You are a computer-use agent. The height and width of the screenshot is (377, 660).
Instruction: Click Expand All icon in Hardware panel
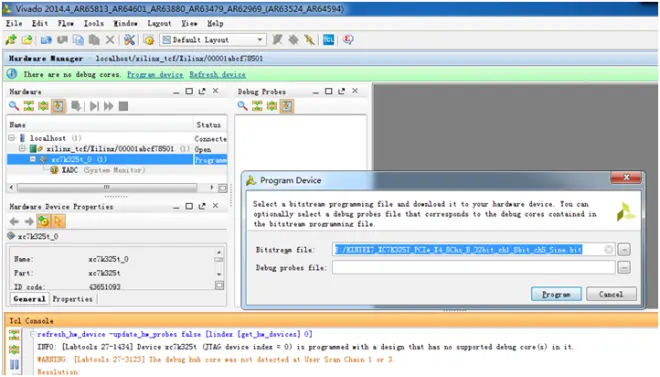click(x=43, y=106)
